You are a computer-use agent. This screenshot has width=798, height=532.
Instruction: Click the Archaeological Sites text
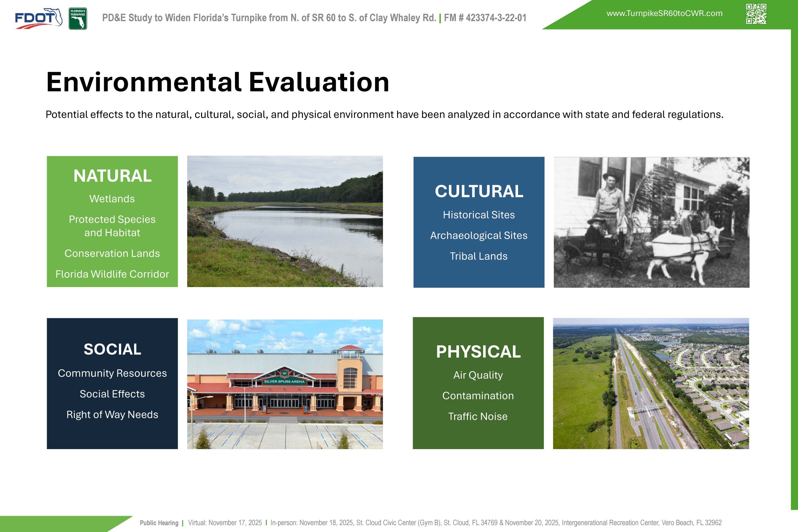tap(479, 236)
